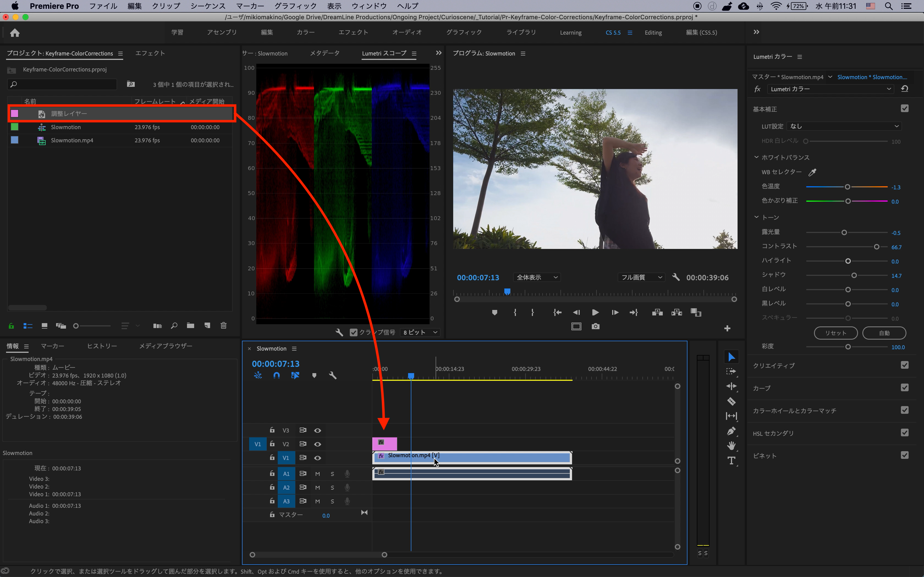Hide the V2 track output eye
The width and height of the screenshot is (924, 577).
317,444
